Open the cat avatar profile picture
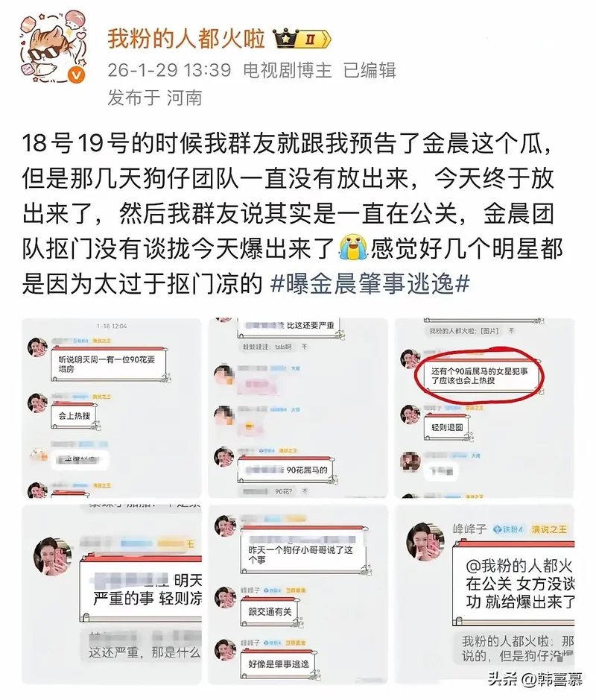This screenshot has height=700, width=596. click(54, 47)
